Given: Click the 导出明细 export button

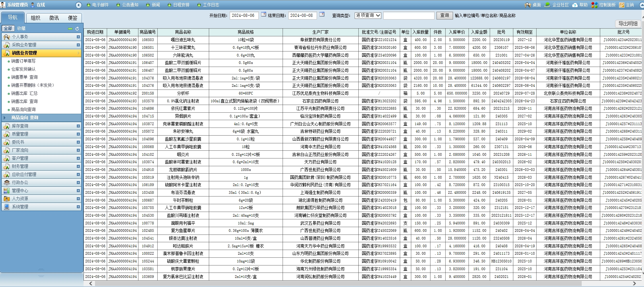Looking at the screenshot, I should tap(628, 24).
